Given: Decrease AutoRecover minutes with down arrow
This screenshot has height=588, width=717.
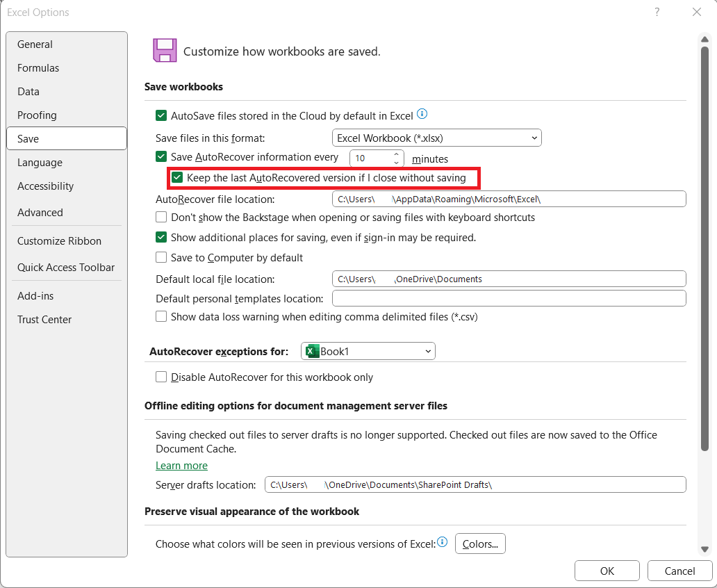Looking at the screenshot, I should click(397, 163).
